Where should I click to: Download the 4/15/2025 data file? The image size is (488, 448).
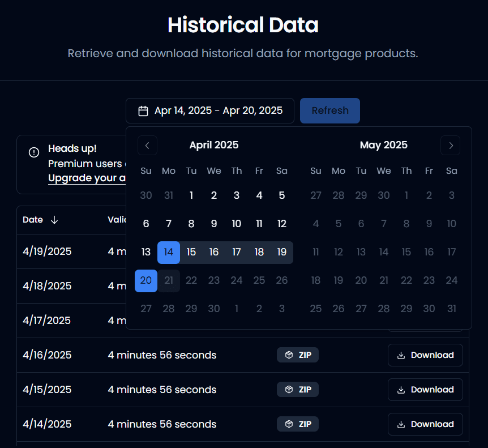tap(425, 390)
